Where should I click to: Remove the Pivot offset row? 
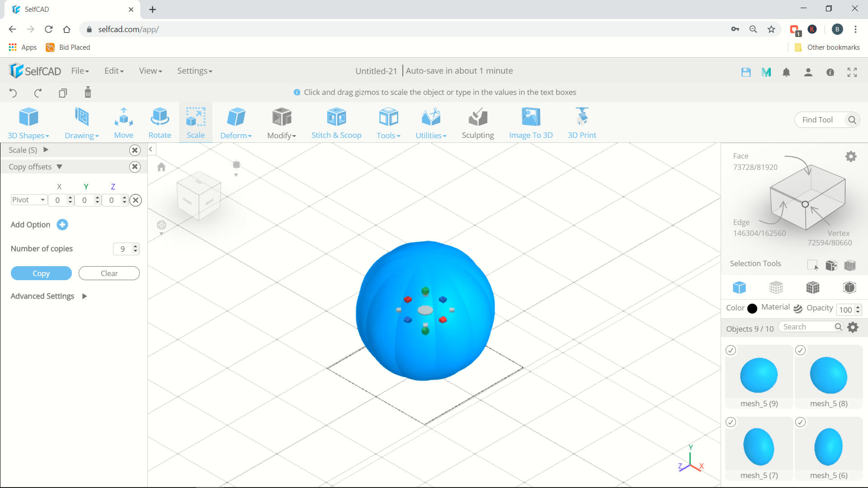[136, 200]
